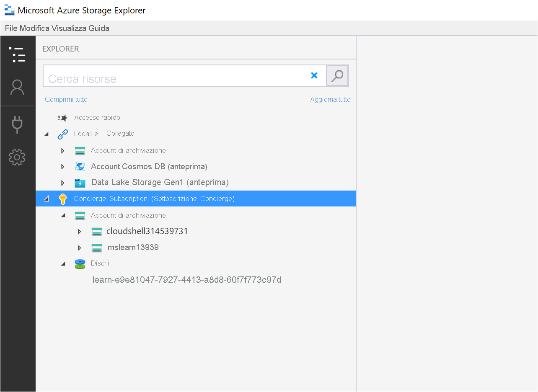The height and width of the screenshot is (392, 538).
Task: Select the Dischi label
Action: point(100,263)
